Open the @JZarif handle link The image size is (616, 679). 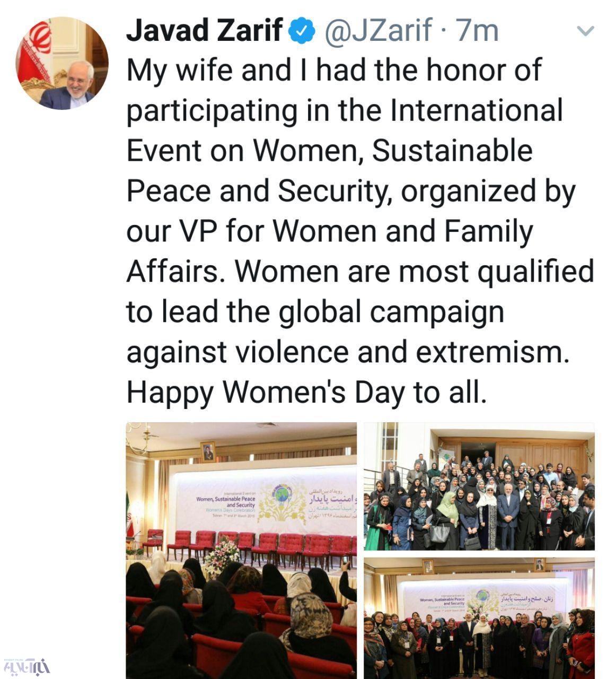tap(377, 30)
